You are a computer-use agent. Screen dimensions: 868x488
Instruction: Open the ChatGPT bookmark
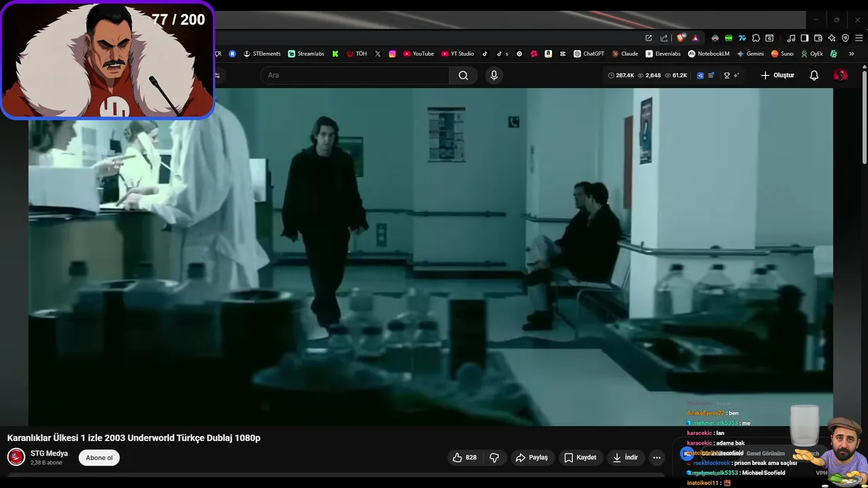click(589, 54)
